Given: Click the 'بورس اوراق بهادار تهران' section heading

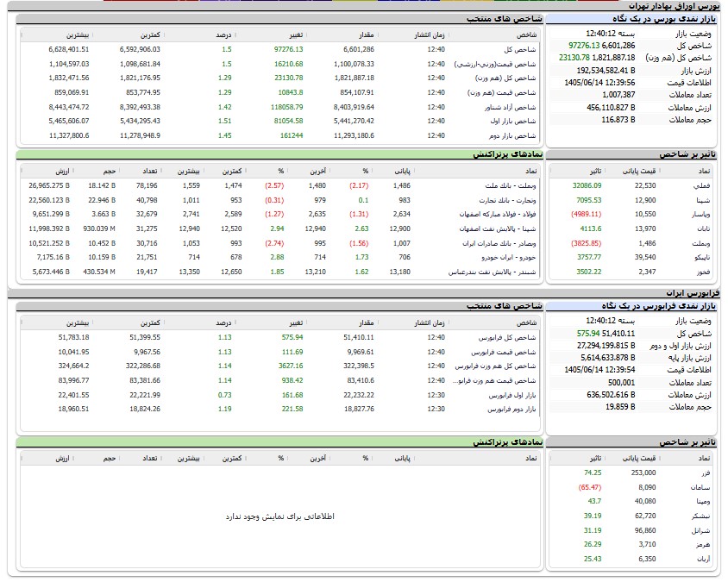Looking at the screenshot, I should [x=675, y=6].
